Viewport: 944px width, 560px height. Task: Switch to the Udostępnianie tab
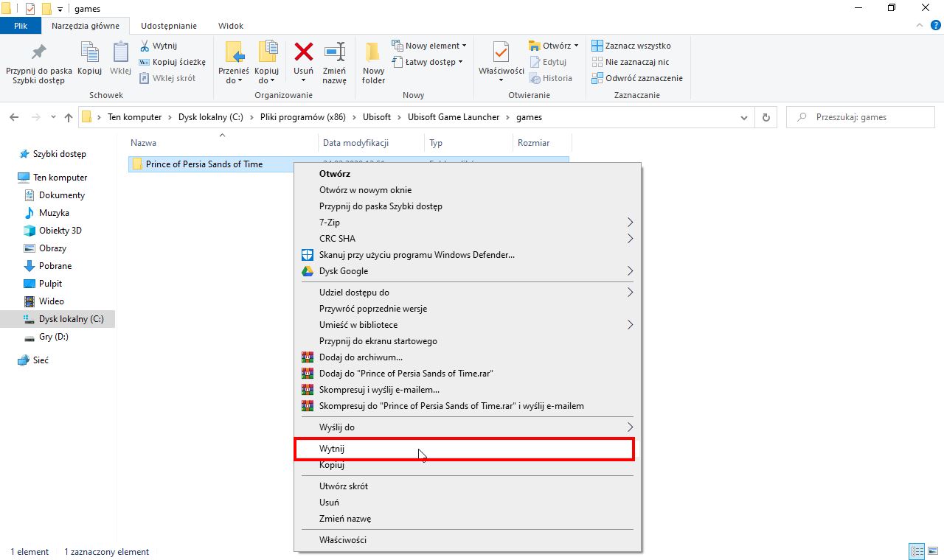tap(169, 26)
